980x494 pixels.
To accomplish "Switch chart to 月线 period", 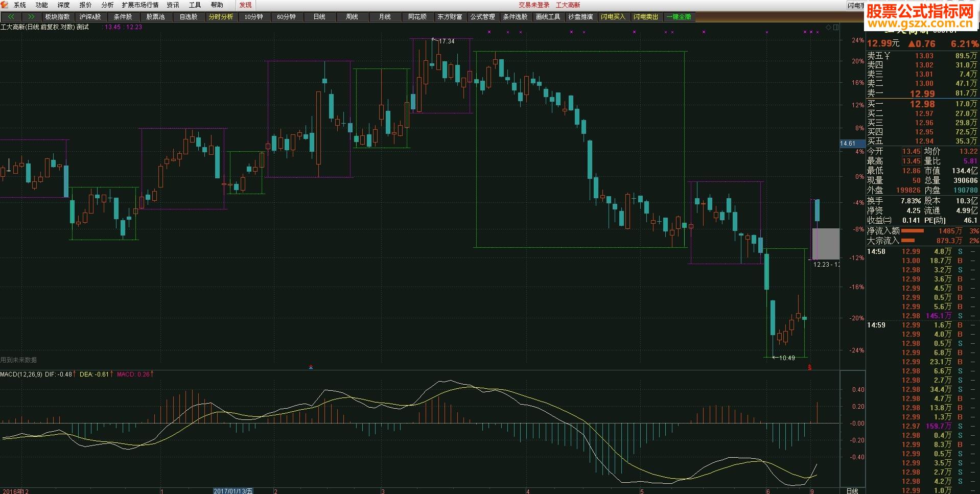I will 385,17.
